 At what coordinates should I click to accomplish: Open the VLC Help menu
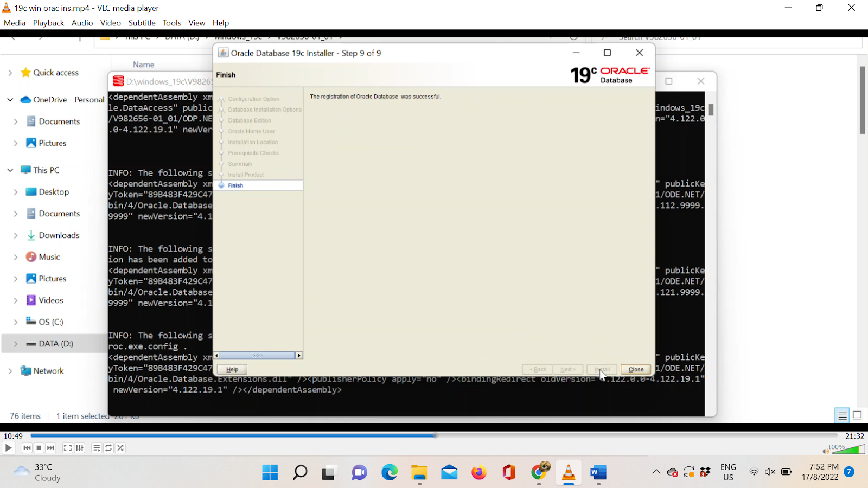221,23
